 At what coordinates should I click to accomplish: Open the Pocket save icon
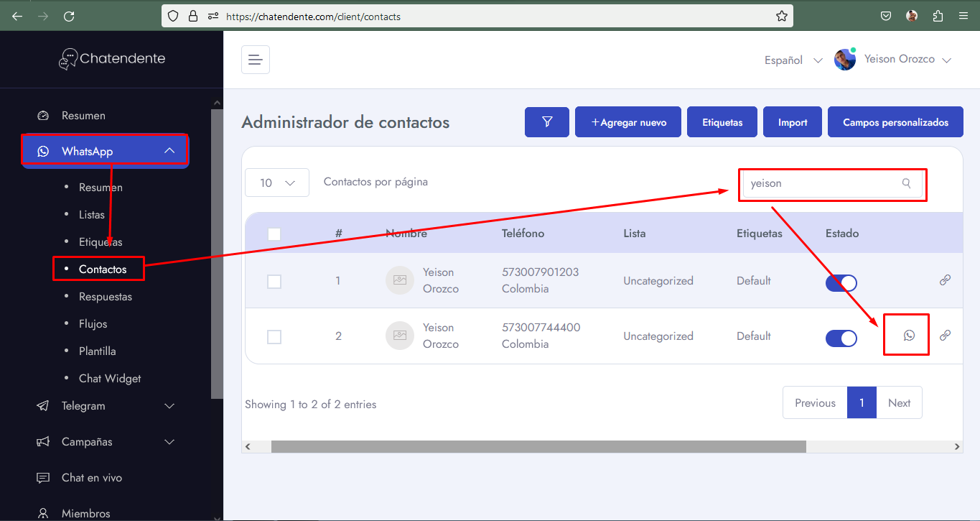(886, 16)
